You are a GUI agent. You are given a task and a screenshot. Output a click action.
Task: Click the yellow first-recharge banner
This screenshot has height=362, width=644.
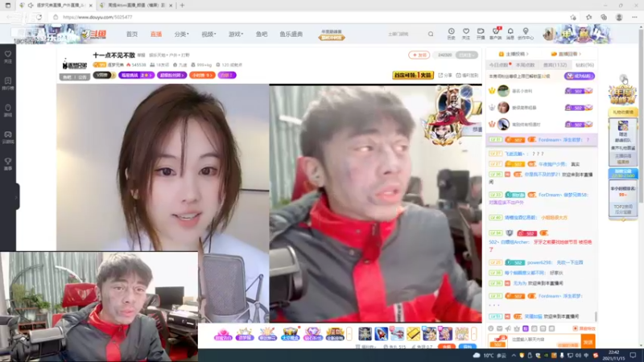point(413,75)
